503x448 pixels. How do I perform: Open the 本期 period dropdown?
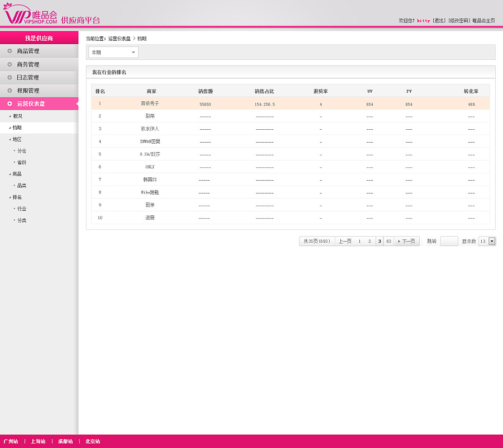point(113,53)
